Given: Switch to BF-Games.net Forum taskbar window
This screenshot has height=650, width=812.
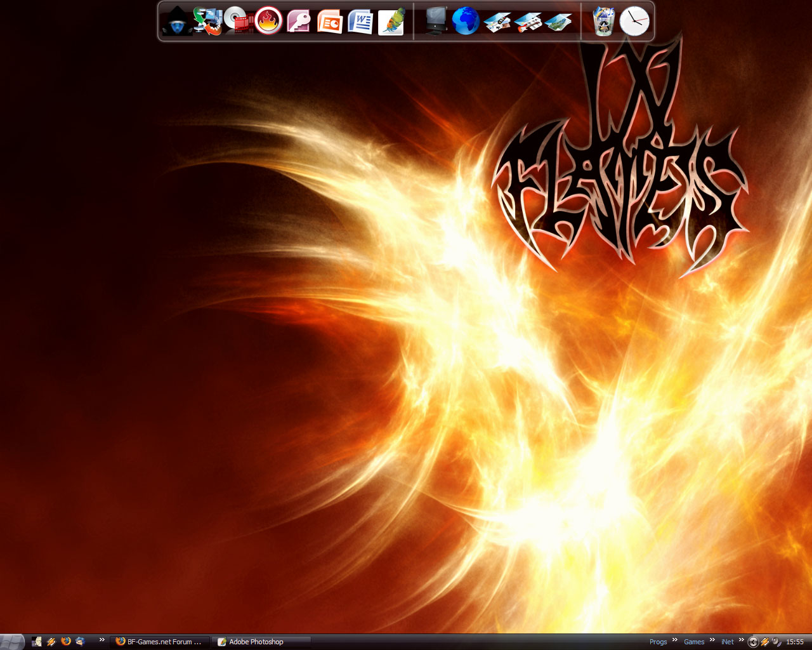Looking at the screenshot, I should pyautogui.click(x=159, y=642).
